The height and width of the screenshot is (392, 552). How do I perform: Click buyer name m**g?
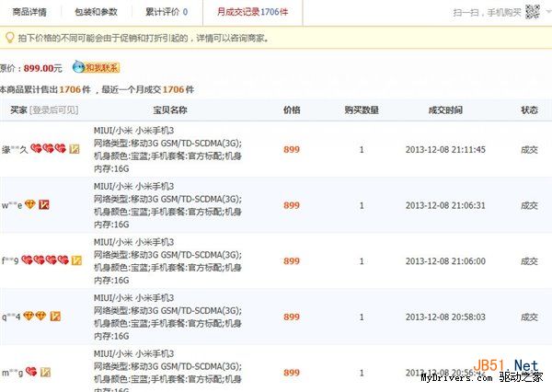point(13,373)
